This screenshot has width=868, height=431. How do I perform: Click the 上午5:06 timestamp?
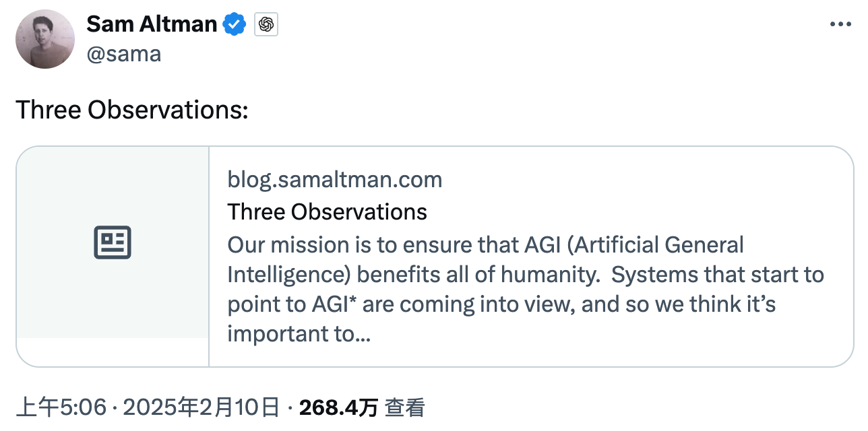61,407
